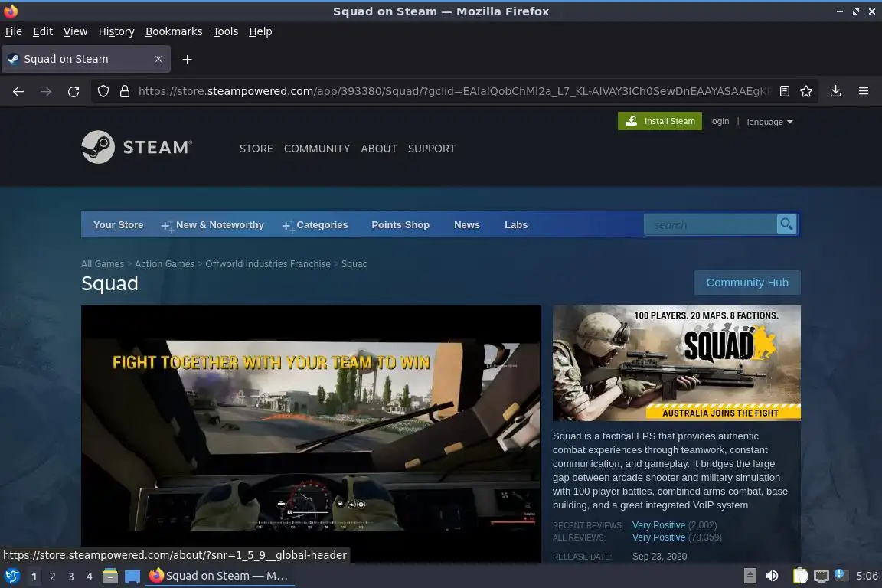Switch to workspace 1 in taskbar
Viewport: 882px width, 588px height.
click(x=34, y=577)
